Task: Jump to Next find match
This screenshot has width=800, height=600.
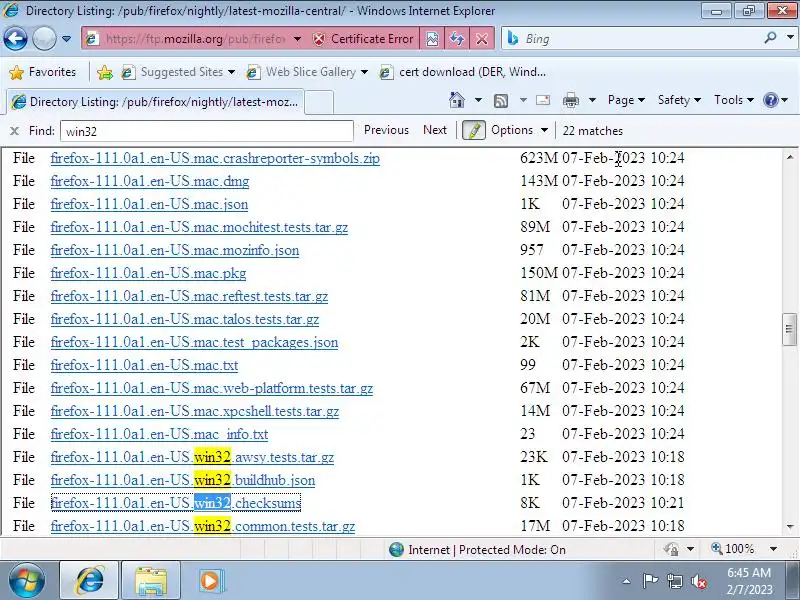Action: pyautogui.click(x=435, y=130)
